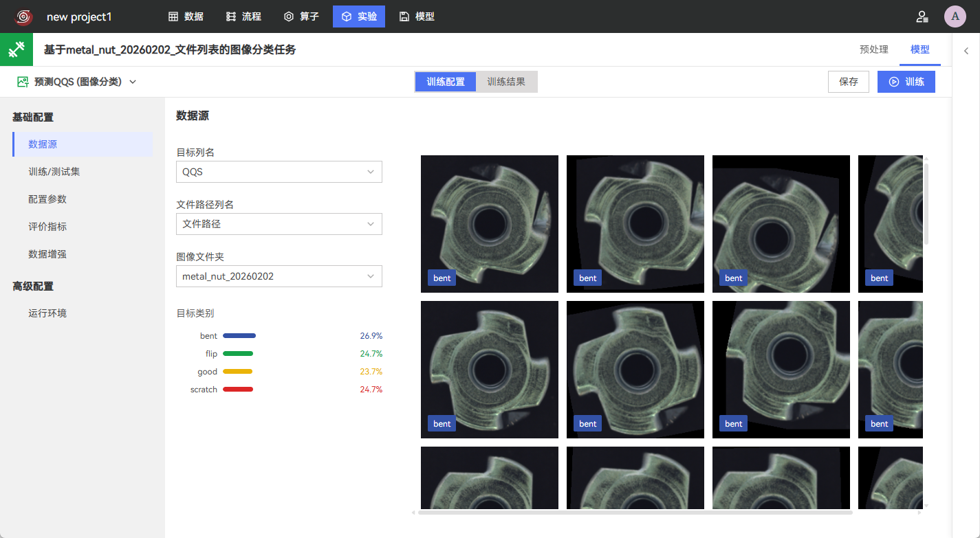Open top-bar 模型 via its disk icon
Screen dimensions: 980x538
pos(404,16)
